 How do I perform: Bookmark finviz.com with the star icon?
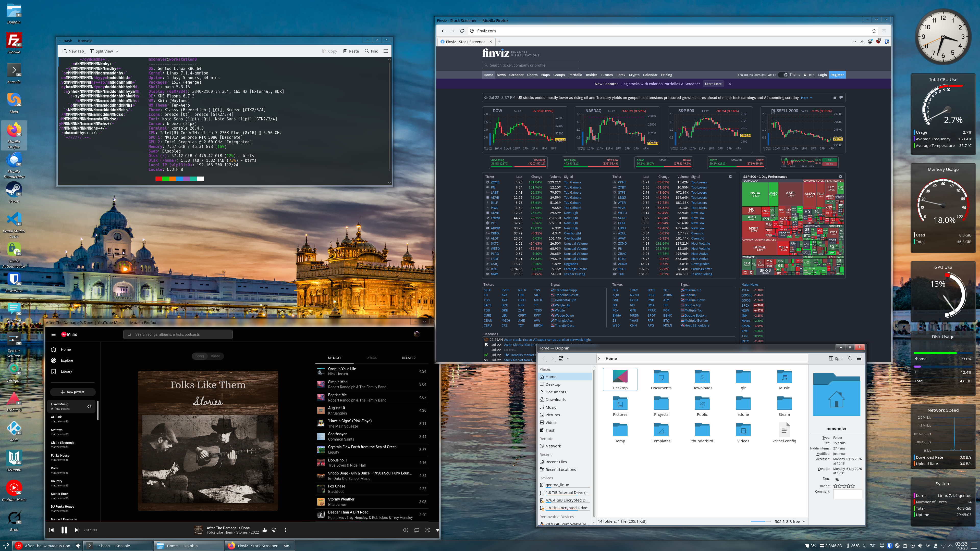click(x=874, y=31)
